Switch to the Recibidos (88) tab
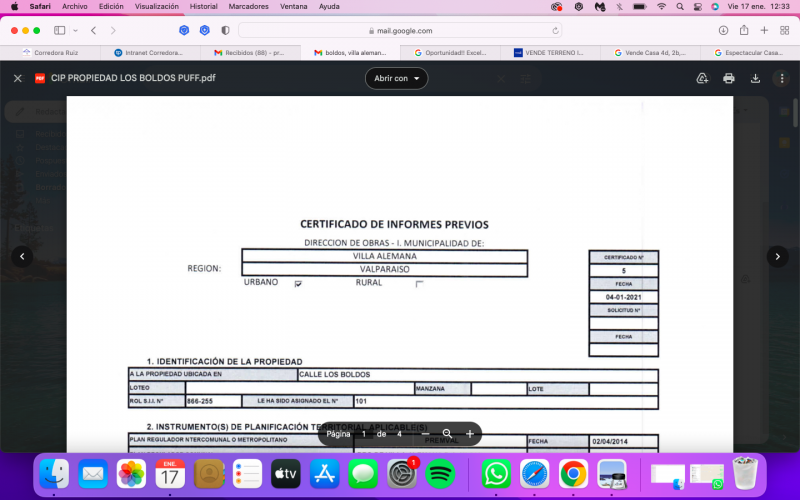 (x=250, y=53)
